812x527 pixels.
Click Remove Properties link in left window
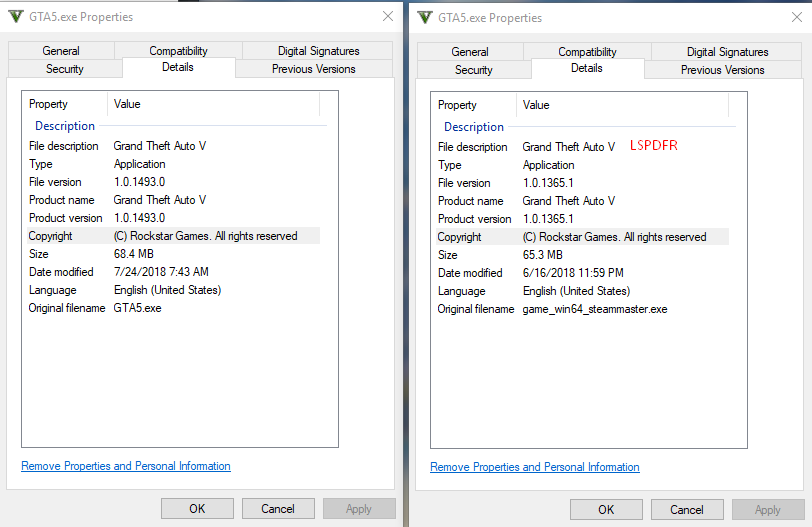click(126, 466)
